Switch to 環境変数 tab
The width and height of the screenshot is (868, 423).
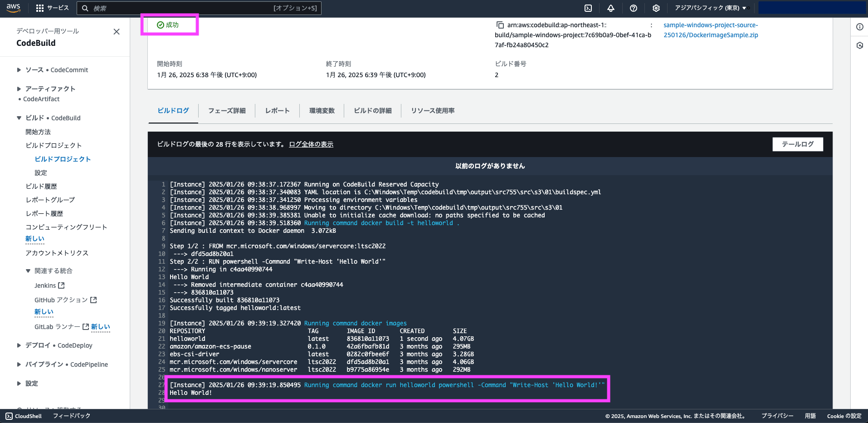[x=322, y=111]
